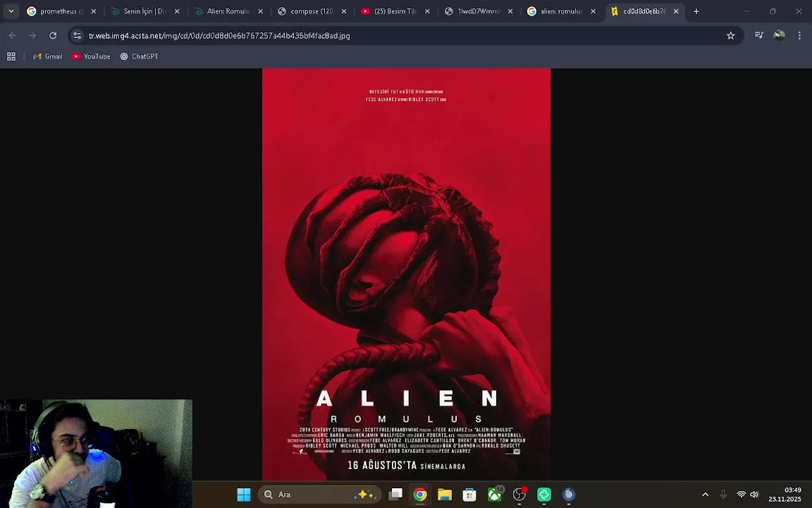The width and height of the screenshot is (812, 508).
Task: Close the '(25) Besim Tib' YouTube tab
Action: [427, 11]
